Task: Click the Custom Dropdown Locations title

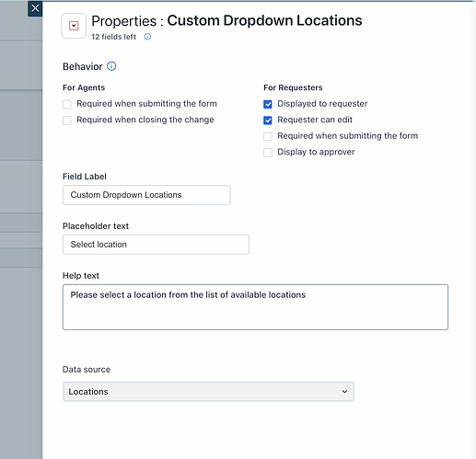Action: (x=264, y=20)
